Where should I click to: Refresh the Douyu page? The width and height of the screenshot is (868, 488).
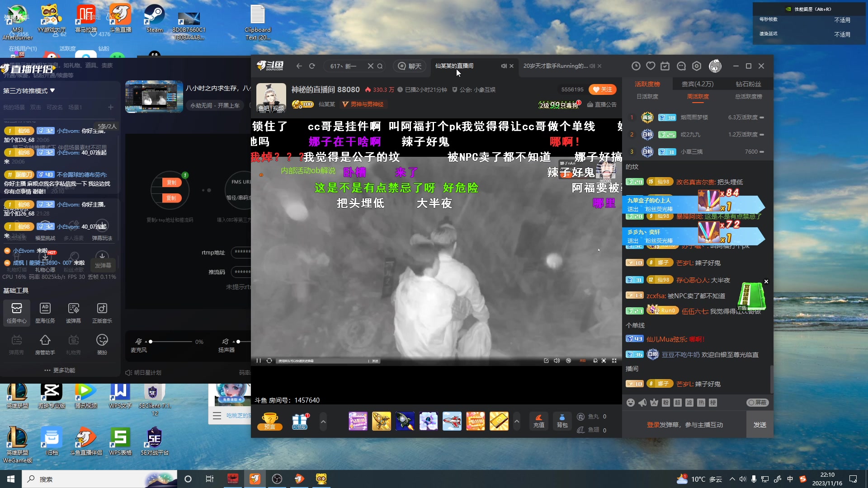click(312, 66)
